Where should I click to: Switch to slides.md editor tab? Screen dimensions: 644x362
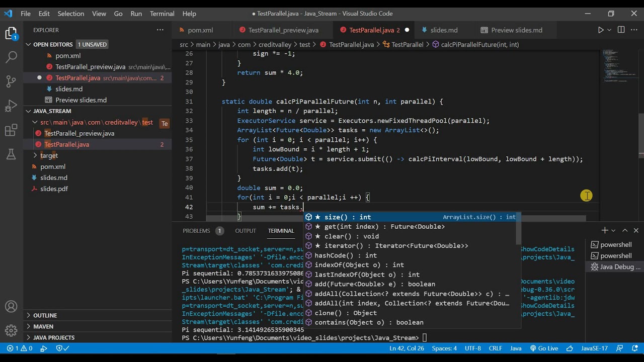tap(439, 30)
